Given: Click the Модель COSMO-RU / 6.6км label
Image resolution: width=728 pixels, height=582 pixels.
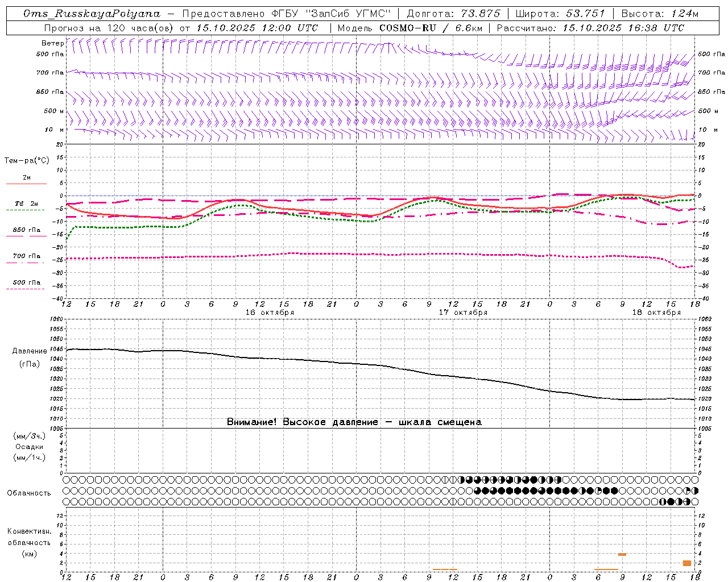Looking at the screenshot, I should point(409,28).
